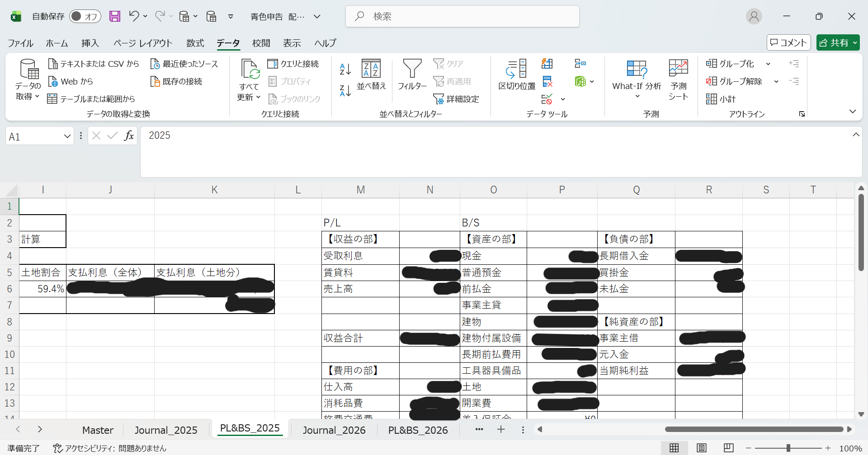Screen dimensions: 868x455
Task: Click the 並べ替え sort dialog icon
Action: [x=371, y=75]
